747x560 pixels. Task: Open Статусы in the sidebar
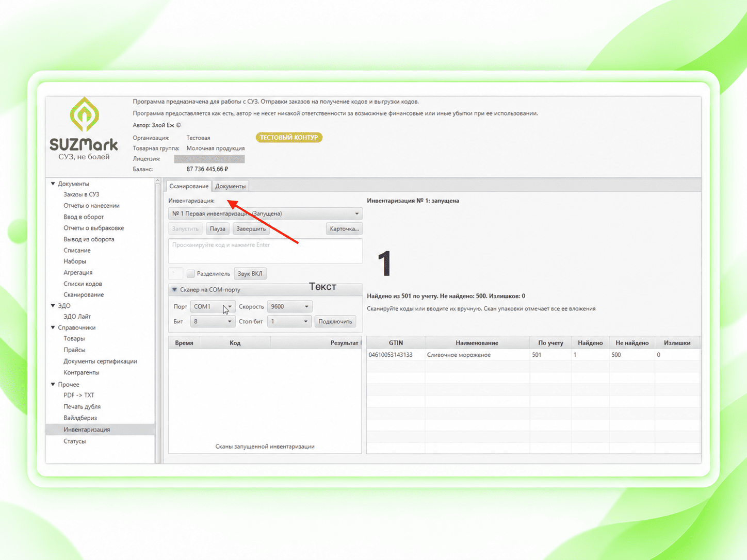75,441
